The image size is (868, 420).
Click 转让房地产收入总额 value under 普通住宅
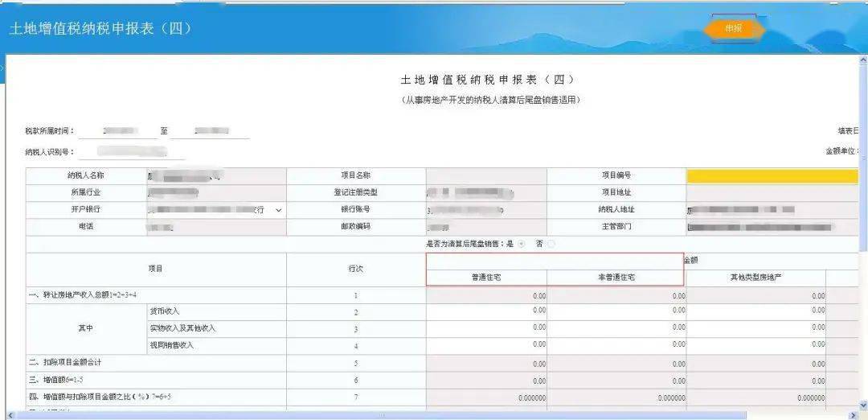coord(486,295)
